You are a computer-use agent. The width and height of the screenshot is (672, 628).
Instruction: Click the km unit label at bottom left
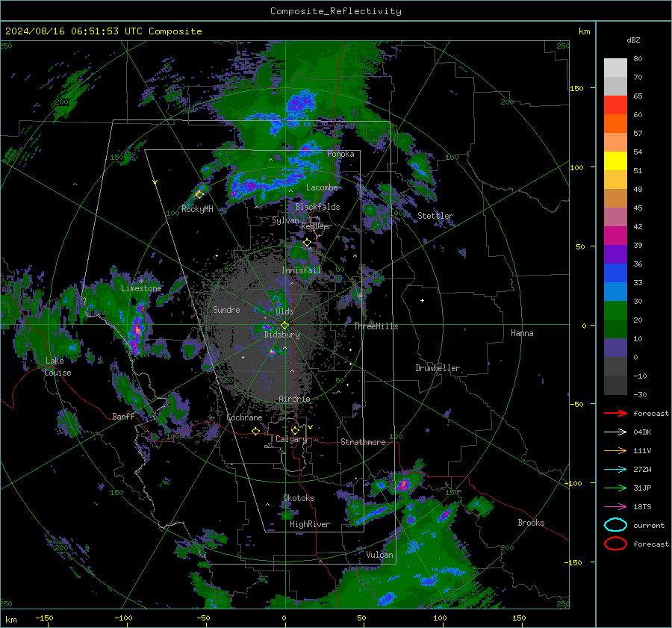(11, 620)
